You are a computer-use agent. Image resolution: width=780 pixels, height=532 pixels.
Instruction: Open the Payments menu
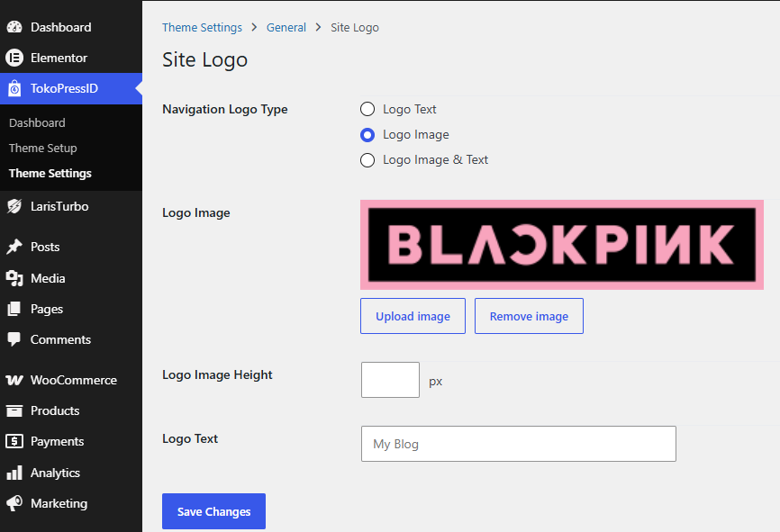click(71, 441)
